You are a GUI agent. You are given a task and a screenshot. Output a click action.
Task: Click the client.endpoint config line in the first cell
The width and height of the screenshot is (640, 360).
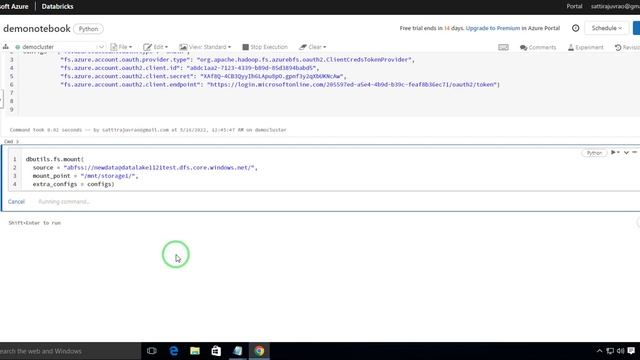280,84
